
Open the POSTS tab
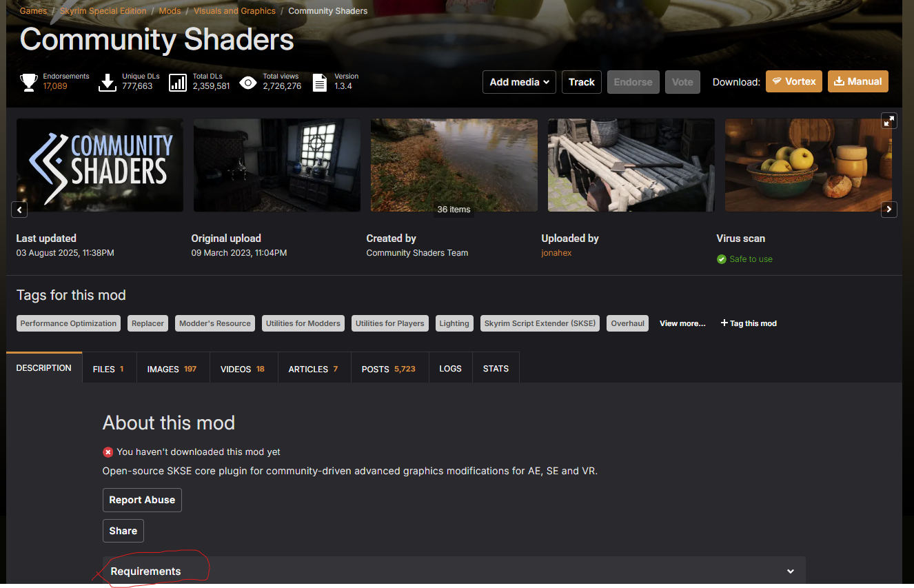click(389, 369)
